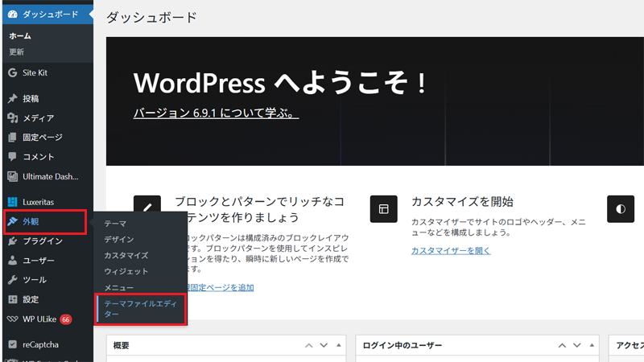
Task: Collapse the 概要 panel with triangle toggle
Action: 340,345
